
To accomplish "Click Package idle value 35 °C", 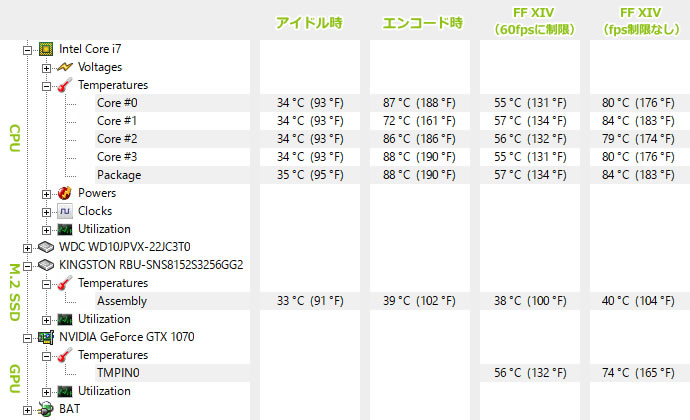I will (x=310, y=175).
